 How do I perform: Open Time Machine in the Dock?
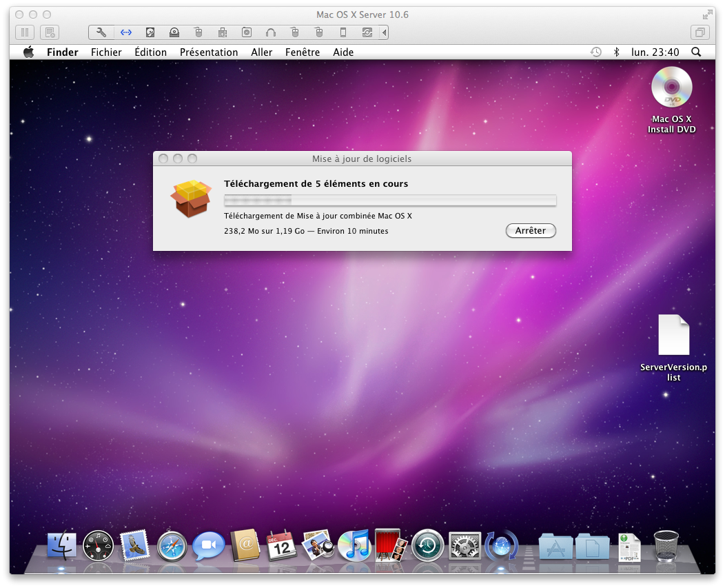pos(427,547)
